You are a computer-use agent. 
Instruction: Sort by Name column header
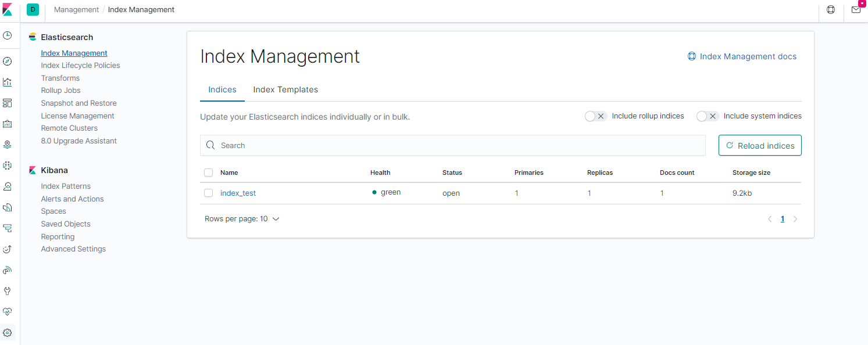229,172
